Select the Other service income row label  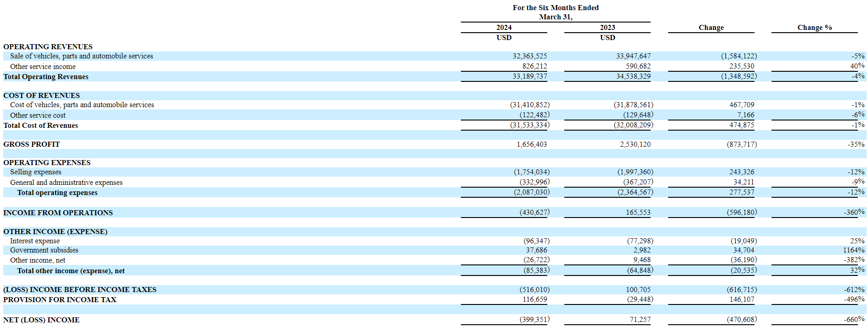point(43,66)
